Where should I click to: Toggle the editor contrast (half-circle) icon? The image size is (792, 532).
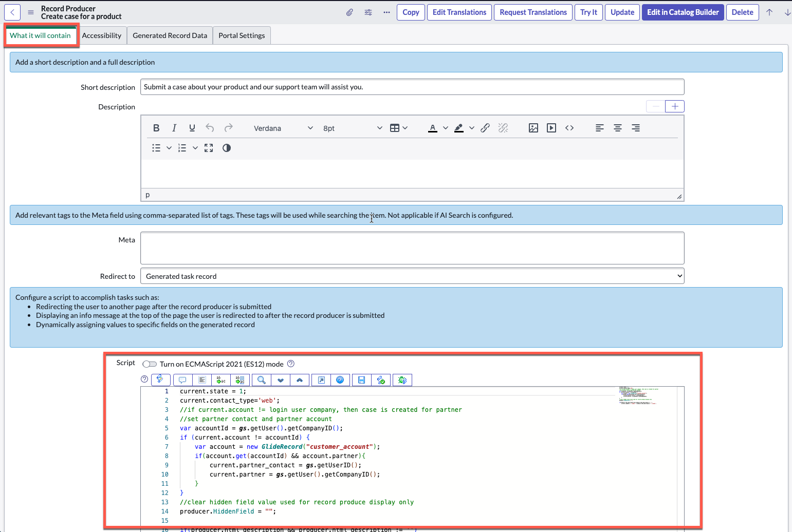click(227, 148)
